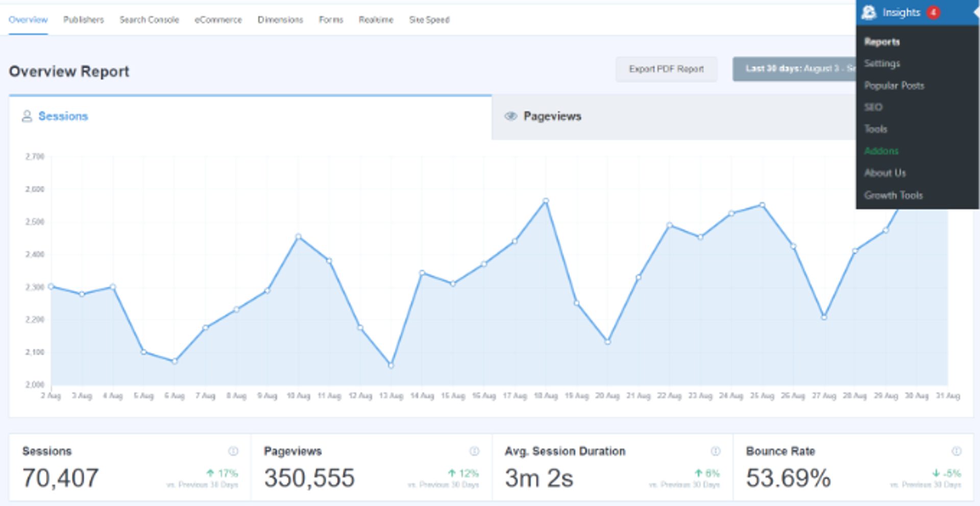The image size is (980, 506).
Task: Switch to the eCommerce tab
Action: click(x=218, y=19)
